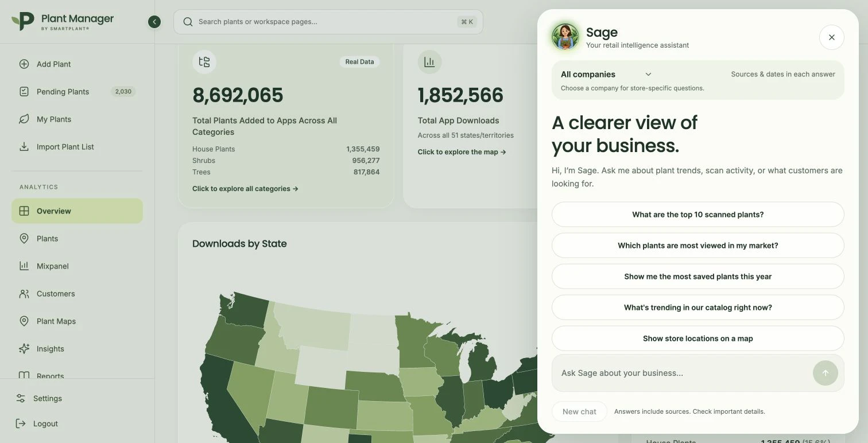Click the Import Plant List download icon
Viewport: 868px width, 443px height.
pos(24,147)
